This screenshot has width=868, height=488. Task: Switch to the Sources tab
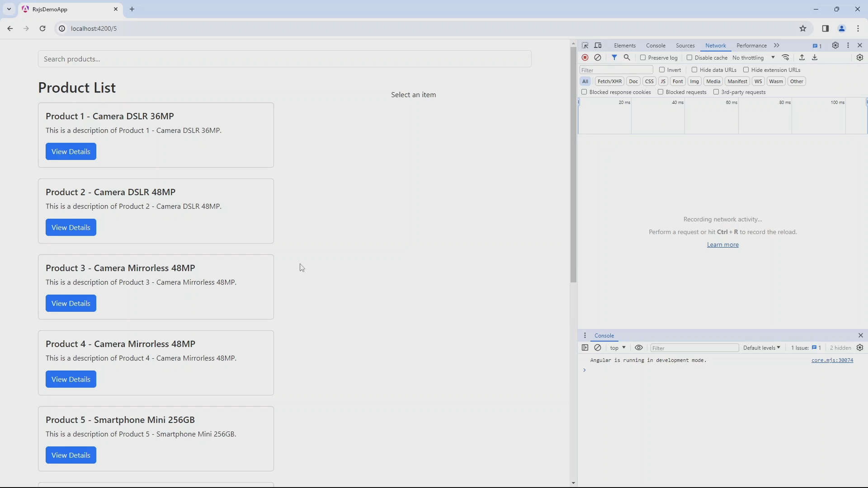coord(685,46)
